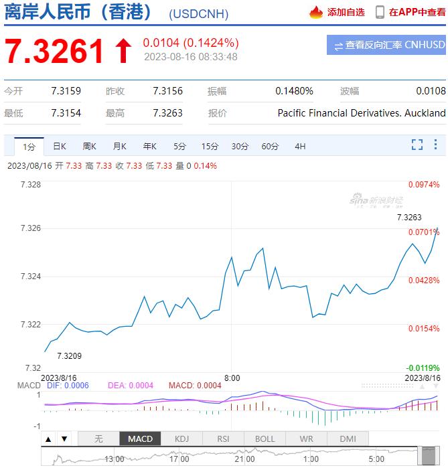Switch to the 60分 chart tab
Viewport: 448px width, 476px height.
click(x=270, y=147)
